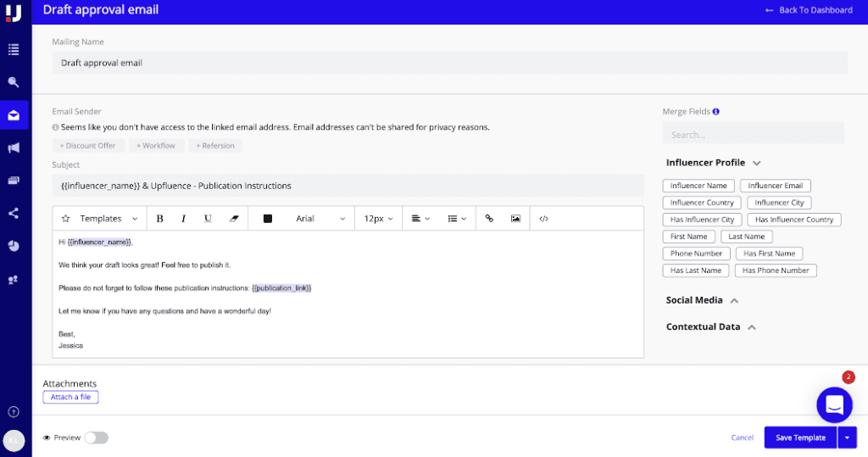Click Back To Dashboard link

click(810, 10)
